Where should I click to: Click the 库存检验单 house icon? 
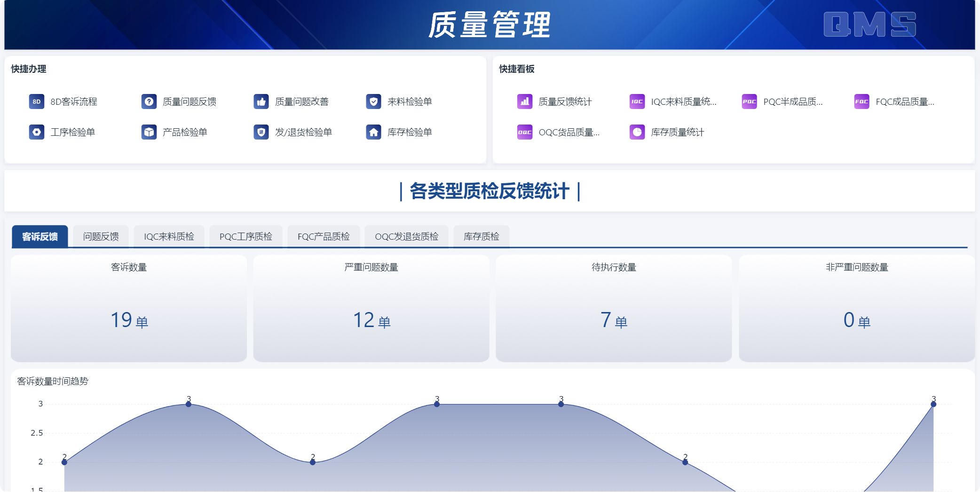[x=374, y=132]
